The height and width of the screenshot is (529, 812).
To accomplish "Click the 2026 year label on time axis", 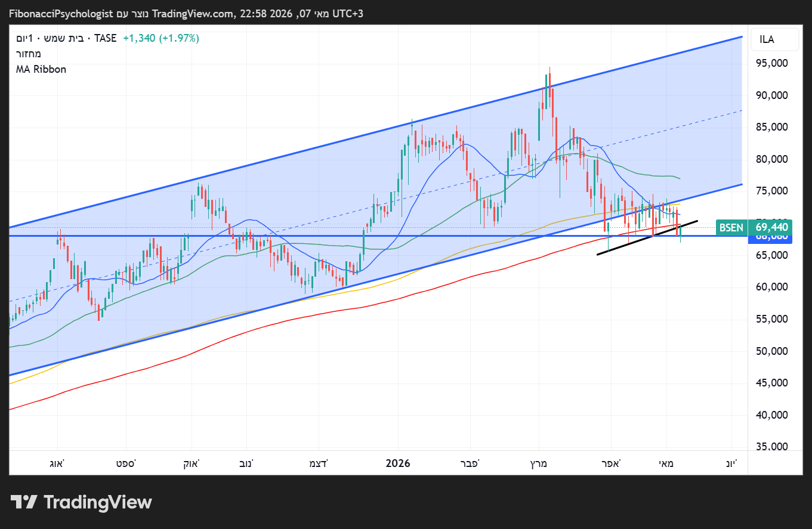I will (398, 463).
